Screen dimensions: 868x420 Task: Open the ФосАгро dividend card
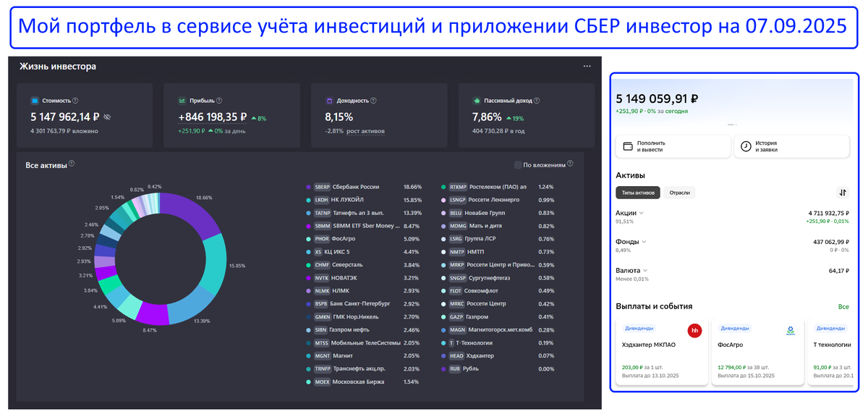pyautogui.click(x=757, y=352)
